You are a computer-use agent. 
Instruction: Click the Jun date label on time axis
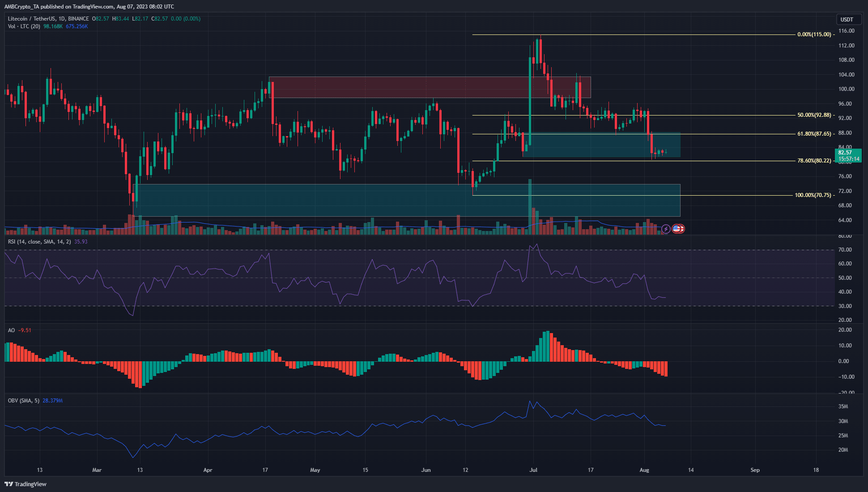(x=426, y=470)
